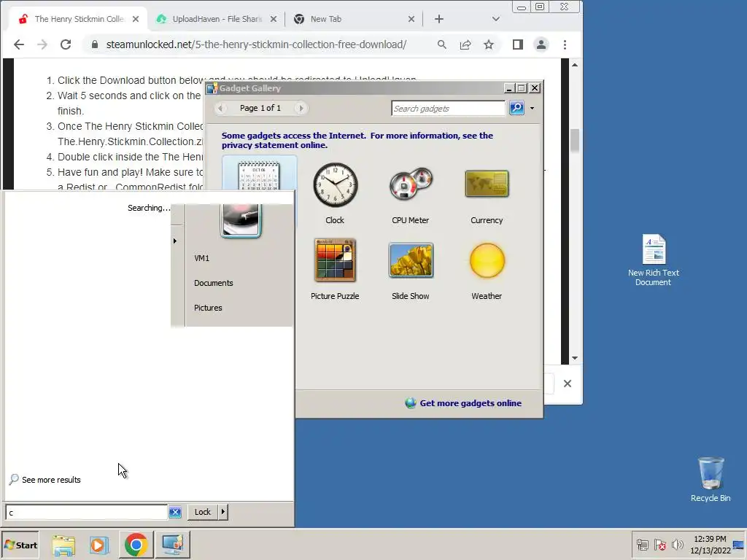Open network icon in system tray
Viewport: 747px width, 560px height.
643,545
